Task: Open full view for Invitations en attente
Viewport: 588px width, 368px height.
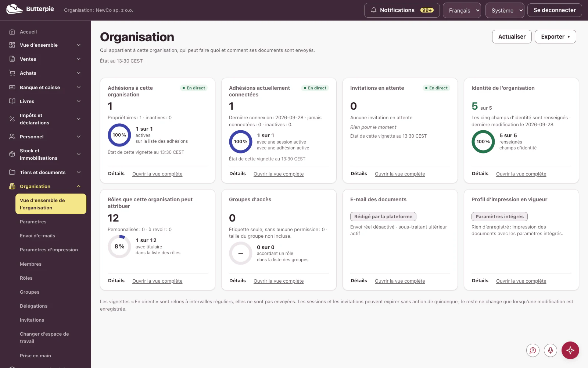Action: click(x=400, y=174)
